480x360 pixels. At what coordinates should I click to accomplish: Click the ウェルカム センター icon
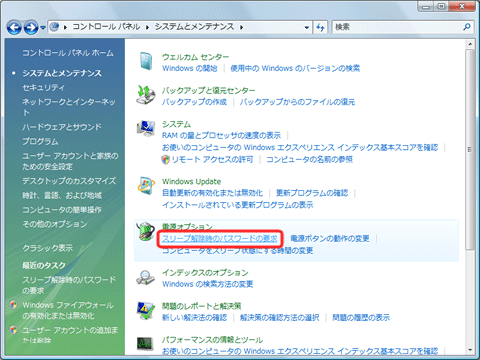pyautogui.click(x=146, y=61)
